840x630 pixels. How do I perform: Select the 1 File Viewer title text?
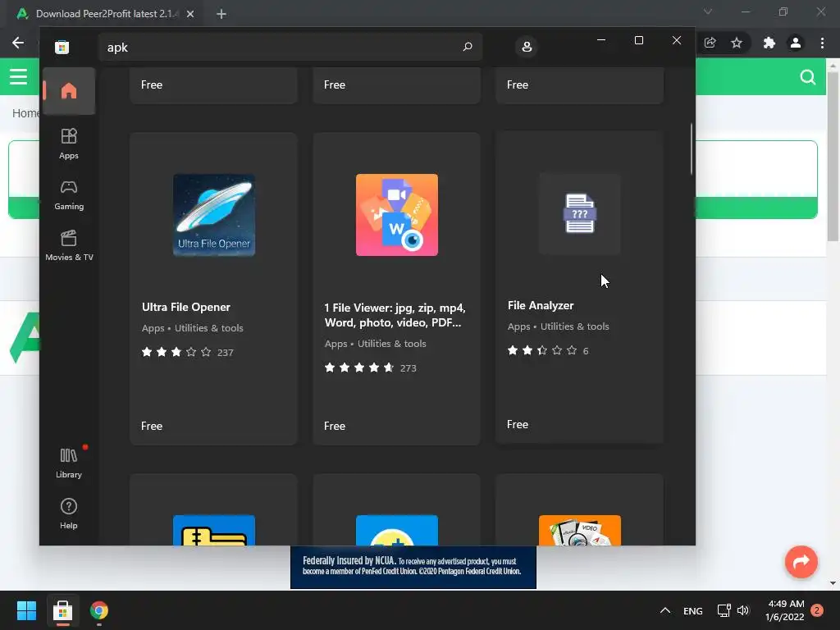coord(395,315)
